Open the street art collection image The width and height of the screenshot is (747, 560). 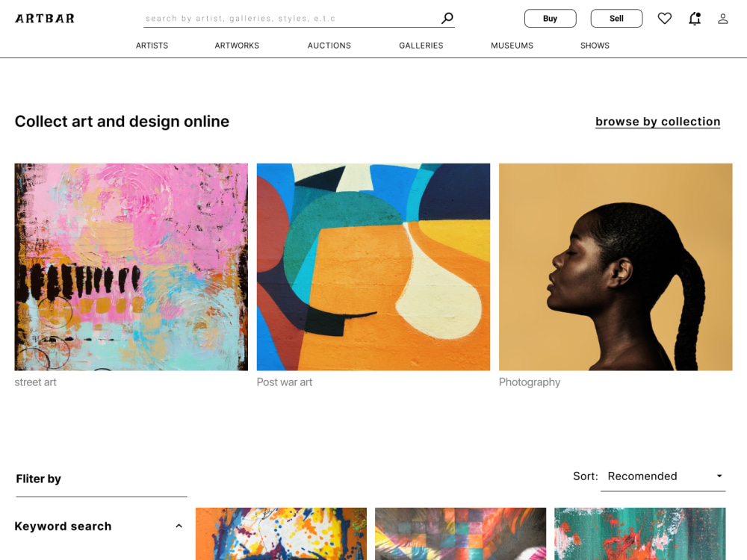coord(131,267)
